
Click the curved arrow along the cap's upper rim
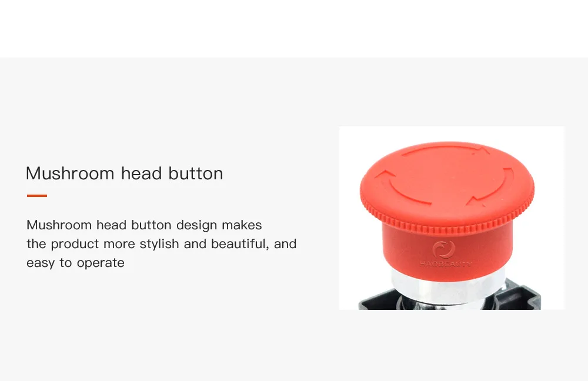click(446, 149)
